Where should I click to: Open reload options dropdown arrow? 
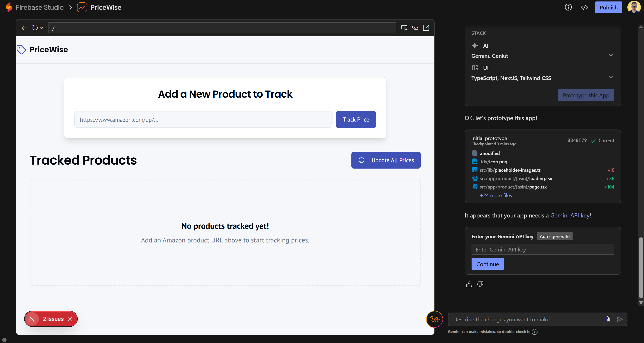click(42, 28)
